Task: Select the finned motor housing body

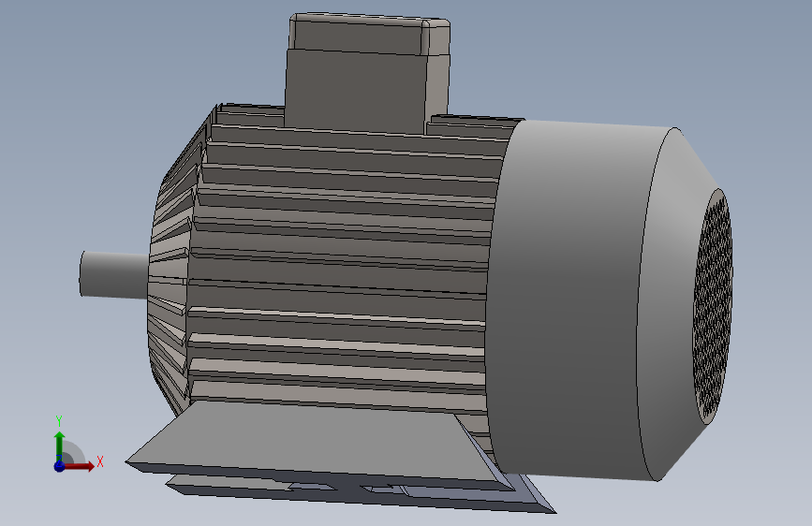Action: tap(336, 270)
